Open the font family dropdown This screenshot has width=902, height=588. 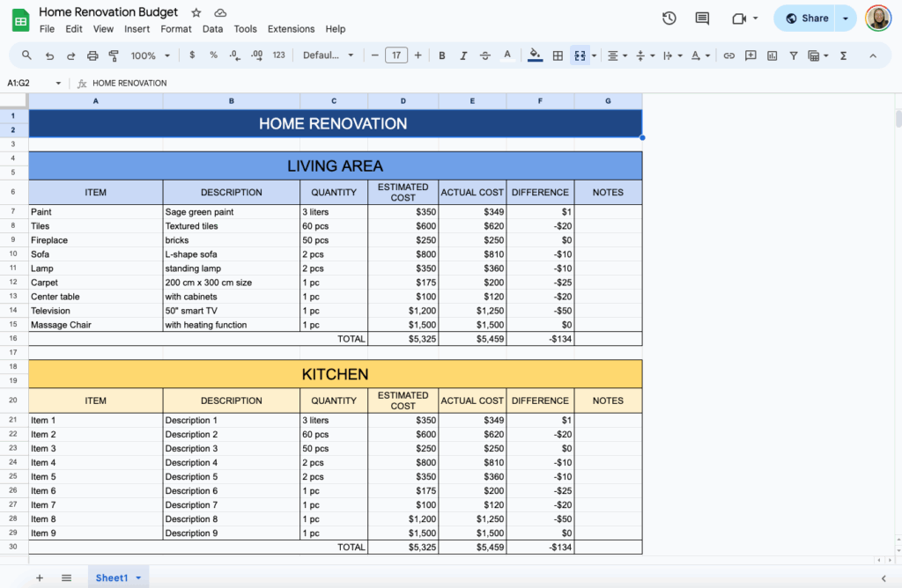click(x=326, y=55)
